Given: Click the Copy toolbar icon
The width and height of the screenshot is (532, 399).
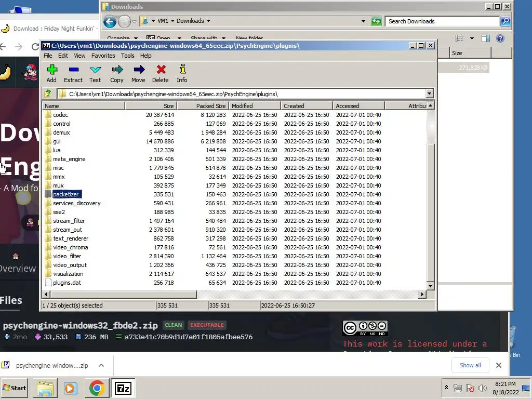Looking at the screenshot, I should (x=117, y=73).
